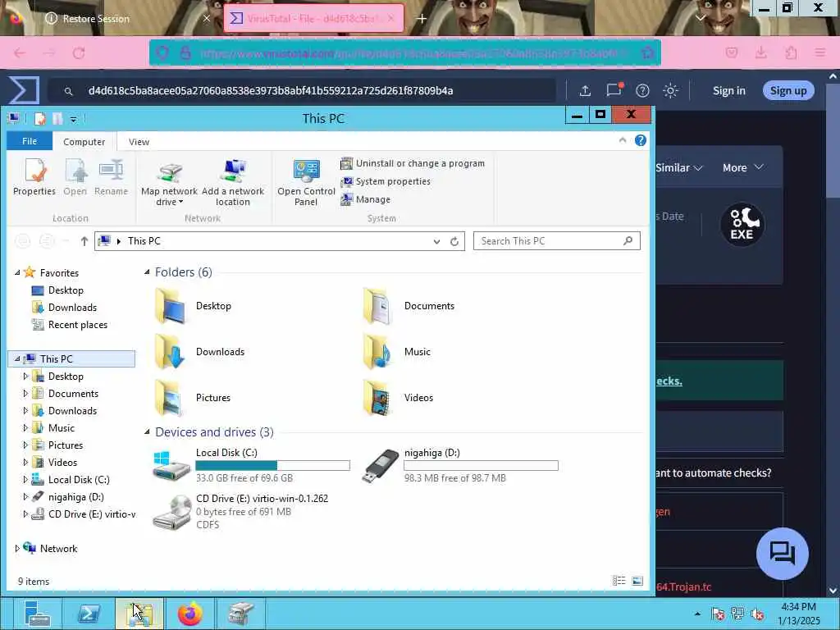Click Sign in on VirusTotal
Image resolution: width=840 pixels, height=630 pixels.
click(x=728, y=90)
